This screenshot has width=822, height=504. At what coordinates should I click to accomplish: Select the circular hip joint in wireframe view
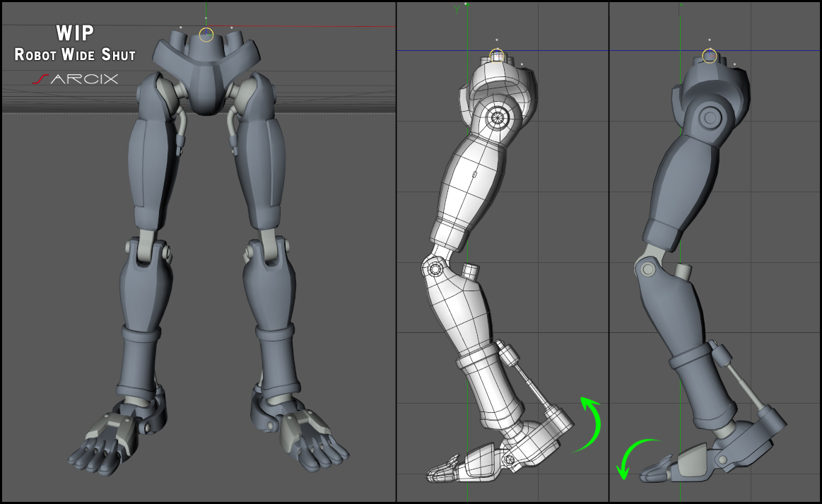click(x=496, y=117)
